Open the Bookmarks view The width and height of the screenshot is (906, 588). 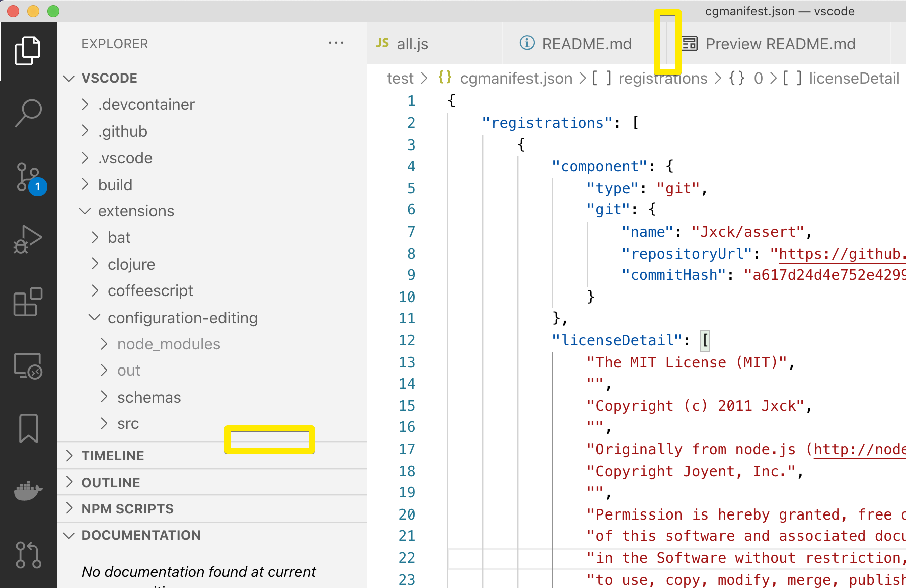click(28, 428)
